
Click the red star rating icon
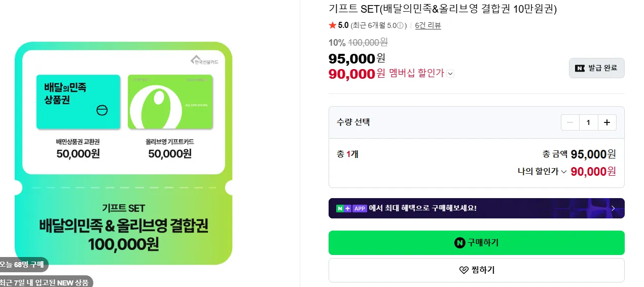[332, 25]
